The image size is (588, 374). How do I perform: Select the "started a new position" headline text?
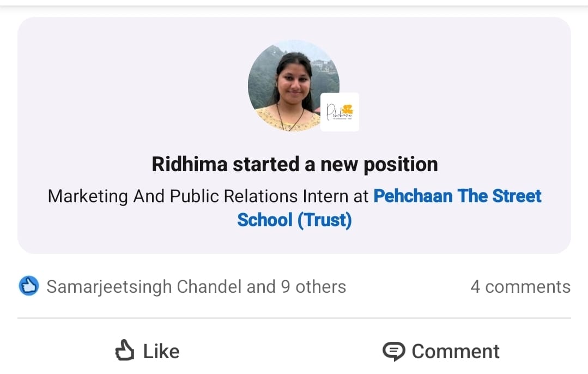tap(335, 164)
